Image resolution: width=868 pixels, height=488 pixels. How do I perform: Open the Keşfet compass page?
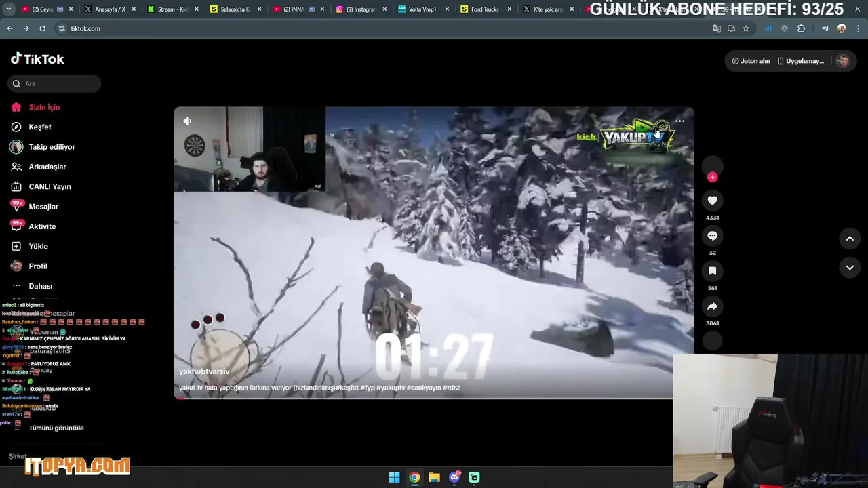(x=40, y=127)
